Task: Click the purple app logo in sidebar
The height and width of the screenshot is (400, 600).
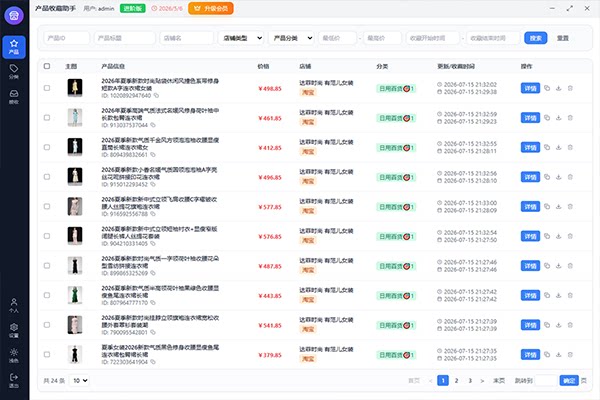Action: pyautogui.click(x=14, y=15)
